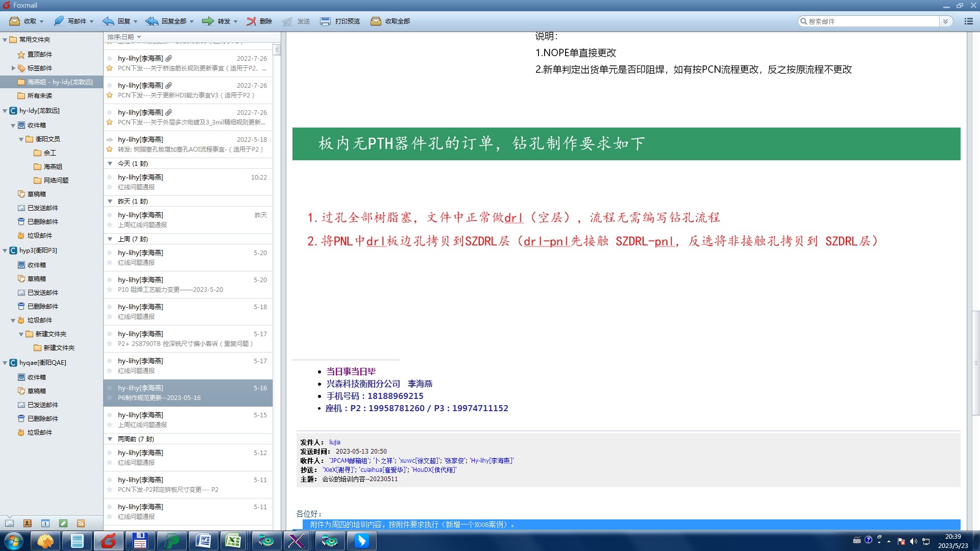Screen dimensions: 980x551
Task: Open the sort by date (排序:日期) dropdown
Action: [124, 37]
